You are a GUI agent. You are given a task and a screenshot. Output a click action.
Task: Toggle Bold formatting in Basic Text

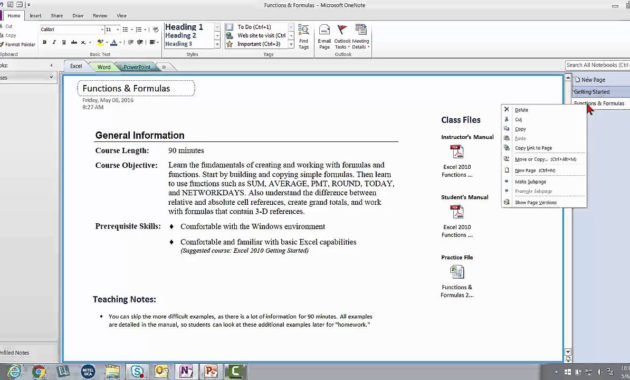click(x=45, y=42)
